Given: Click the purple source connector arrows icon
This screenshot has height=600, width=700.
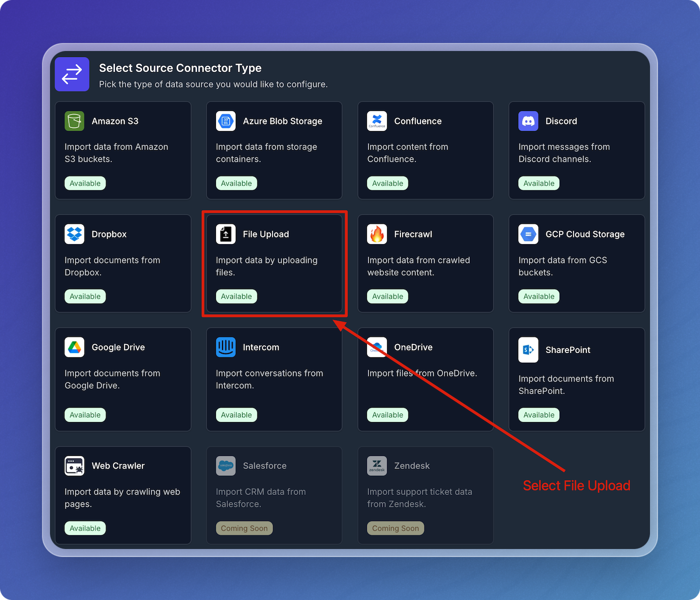Looking at the screenshot, I should pyautogui.click(x=72, y=74).
